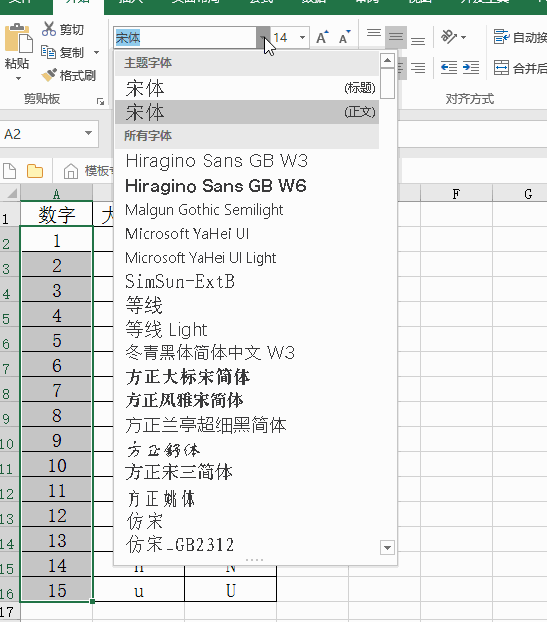Viewport: 547px width, 622px height.
Task: Open the font size dropdown arrow
Action: tap(302, 38)
